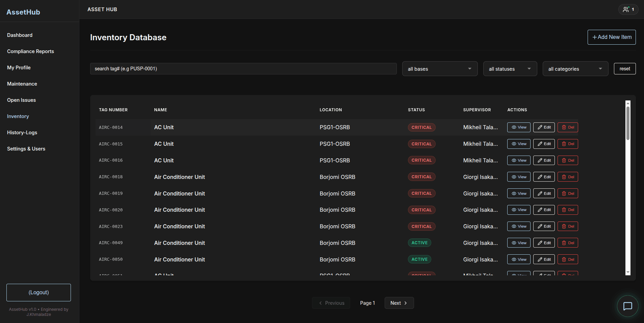Click scrollbar down arrow of table
This screenshot has width=644, height=323.
(628, 272)
